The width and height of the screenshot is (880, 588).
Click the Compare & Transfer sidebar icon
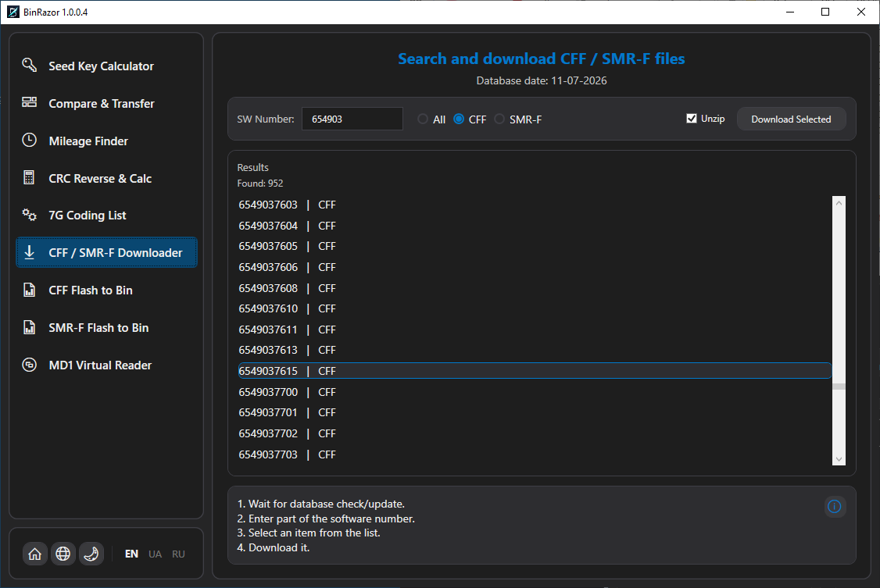point(29,102)
